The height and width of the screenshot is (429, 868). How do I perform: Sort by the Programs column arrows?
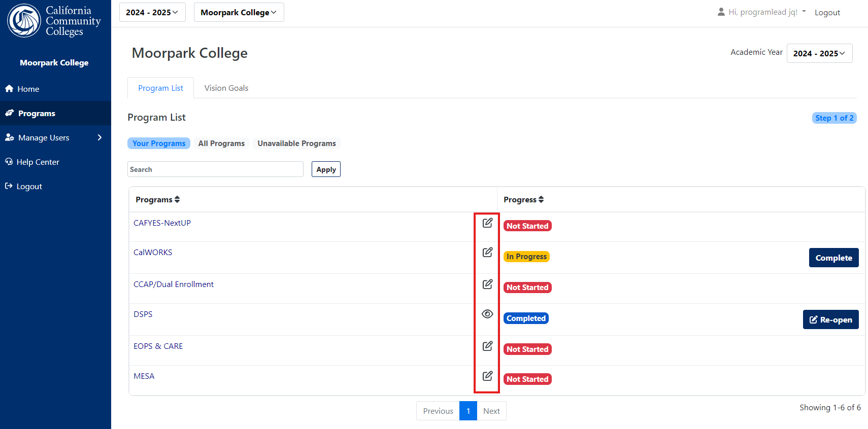pyautogui.click(x=177, y=200)
